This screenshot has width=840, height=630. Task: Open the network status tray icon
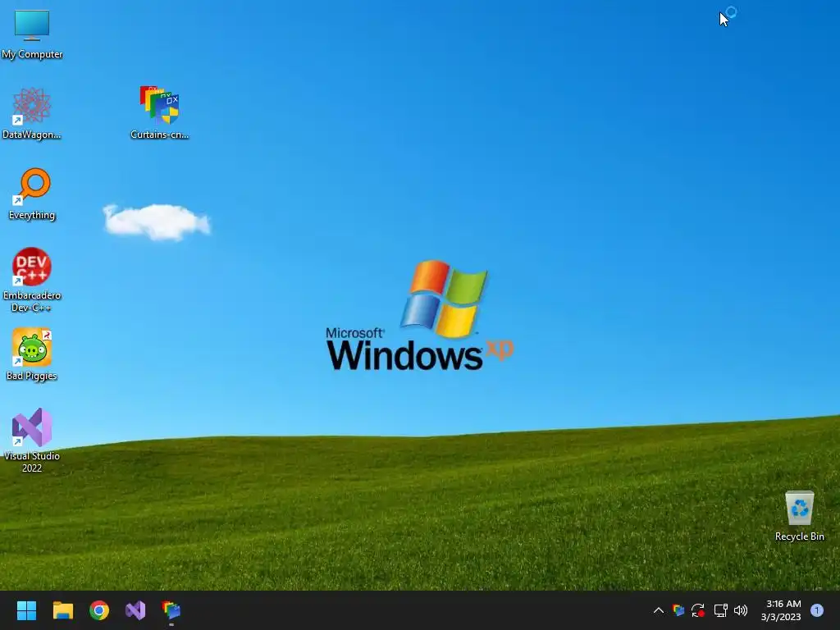click(720, 610)
